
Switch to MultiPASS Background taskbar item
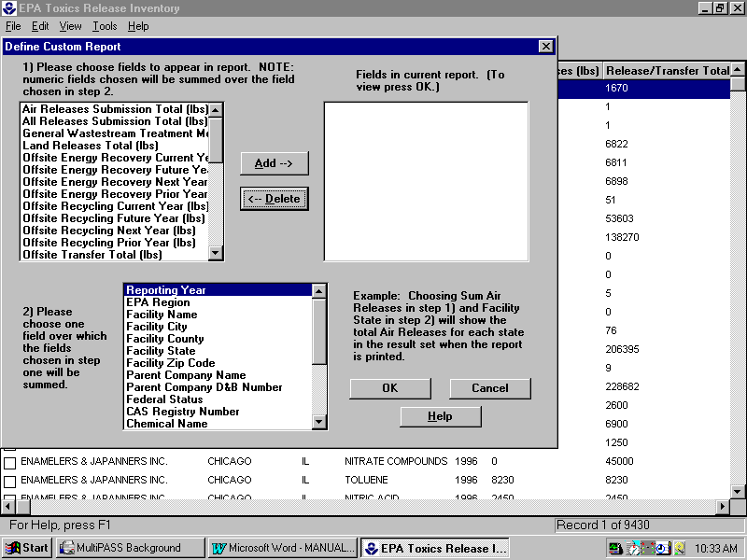129,548
